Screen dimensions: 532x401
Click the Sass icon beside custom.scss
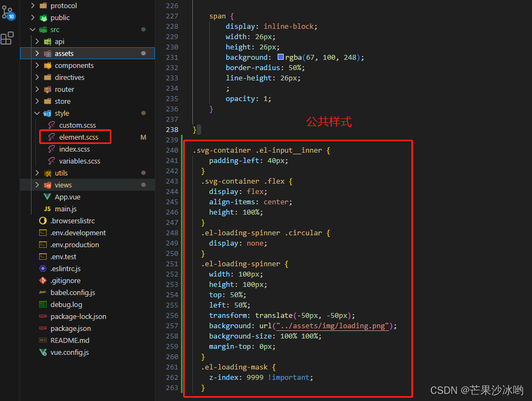pyautogui.click(x=52, y=125)
